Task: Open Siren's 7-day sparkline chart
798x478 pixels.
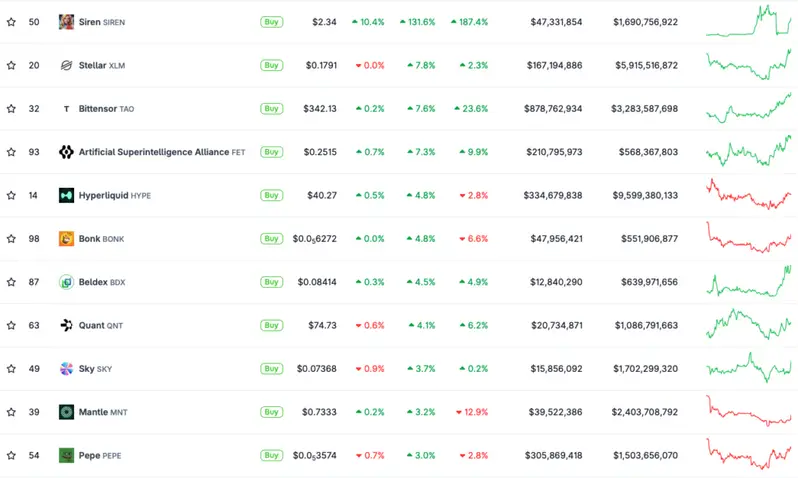Action: click(x=749, y=21)
